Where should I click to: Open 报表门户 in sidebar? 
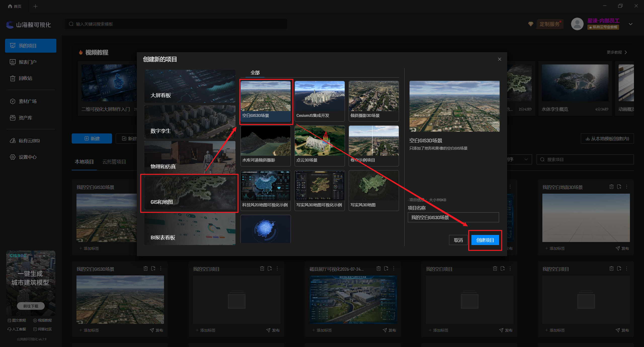coord(31,62)
